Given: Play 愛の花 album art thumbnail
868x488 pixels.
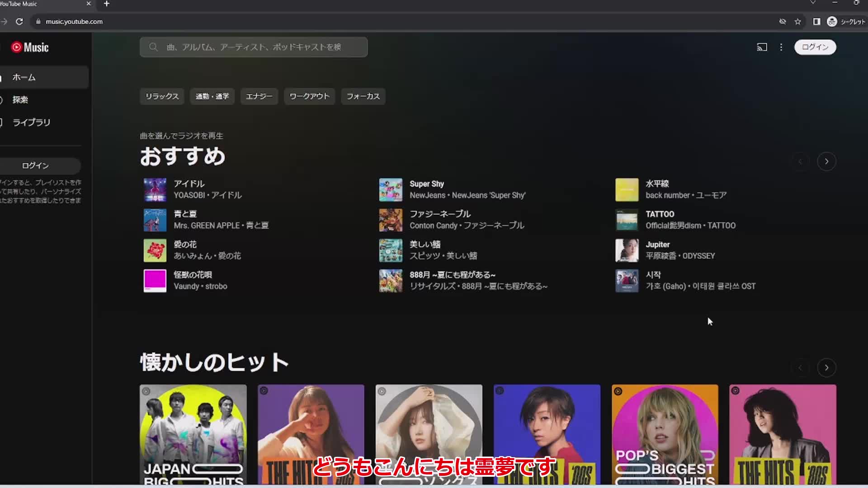Looking at the screenshot, I should pos(155,250).
